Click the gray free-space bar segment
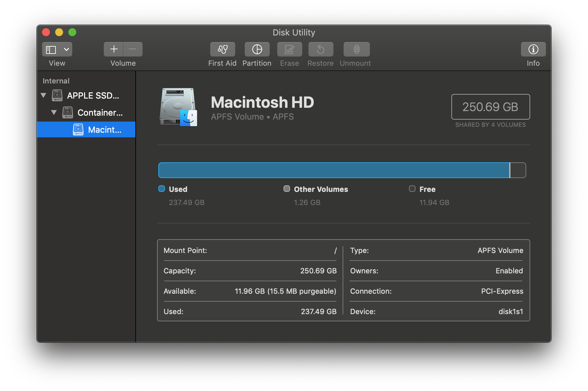588x391 pixels. [518, 170]
